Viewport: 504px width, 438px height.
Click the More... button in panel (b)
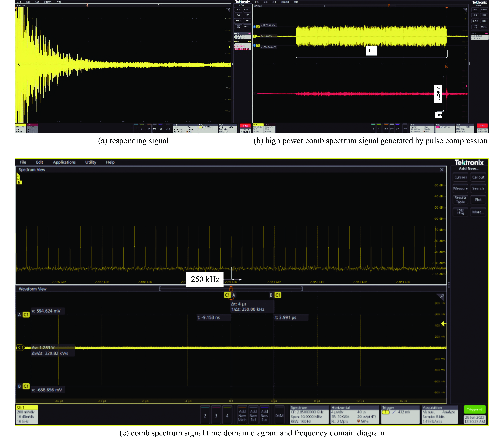click(x=484, y=27)
